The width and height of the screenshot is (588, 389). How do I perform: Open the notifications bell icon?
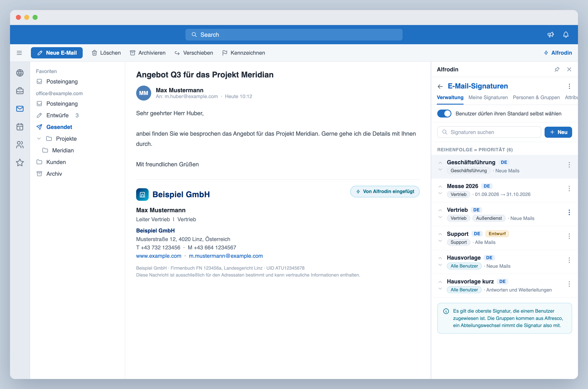coord(566,34)
